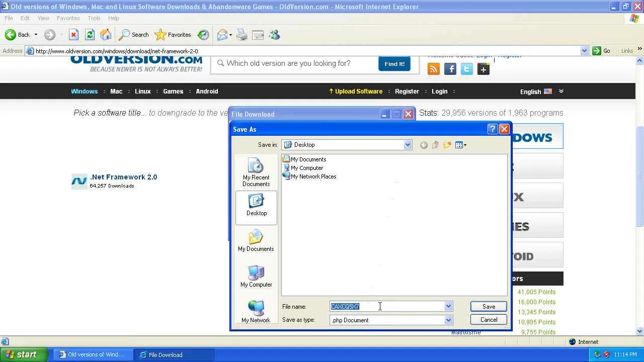Open the Tools menu
The image size is (644, 362).
pos(94,18)
